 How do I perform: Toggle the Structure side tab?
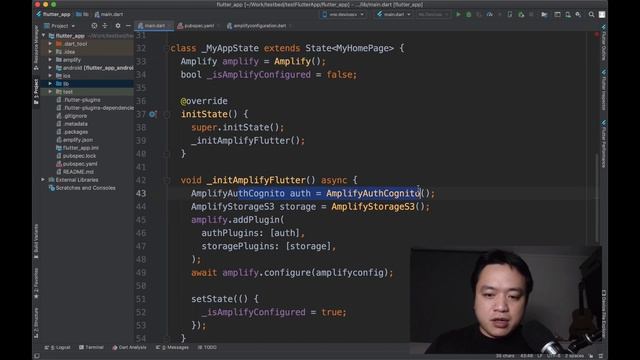[36, 322]
